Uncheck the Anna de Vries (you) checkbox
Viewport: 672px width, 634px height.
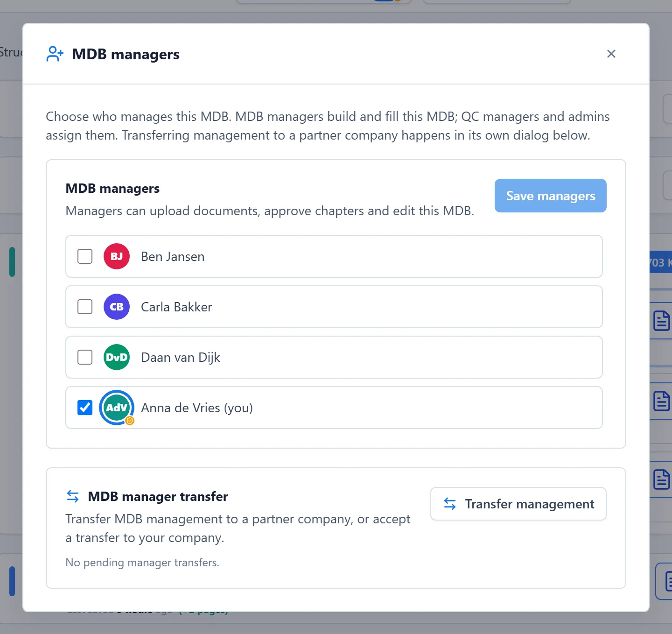[85, 408]
